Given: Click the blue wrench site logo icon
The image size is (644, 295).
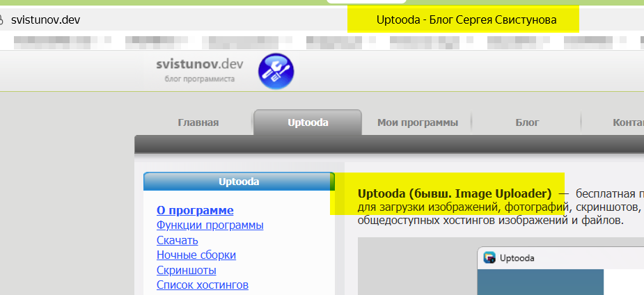Looking at the screenshot, I should [x=276, y=72].
